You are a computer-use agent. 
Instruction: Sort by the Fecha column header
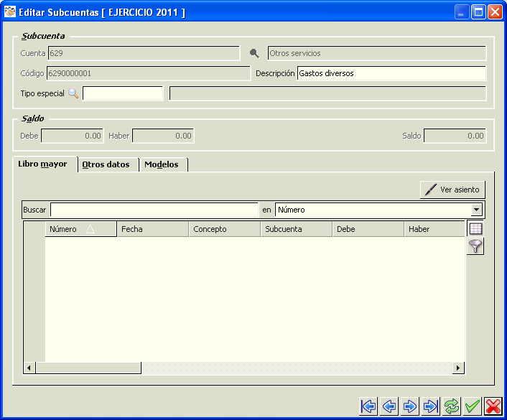coord(153,229)
